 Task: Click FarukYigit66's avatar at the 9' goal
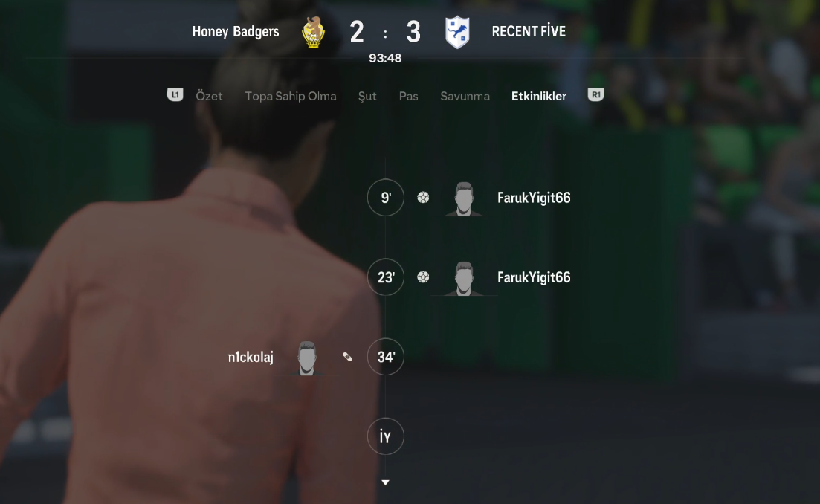pyautogui.click(x=464, y=198)
